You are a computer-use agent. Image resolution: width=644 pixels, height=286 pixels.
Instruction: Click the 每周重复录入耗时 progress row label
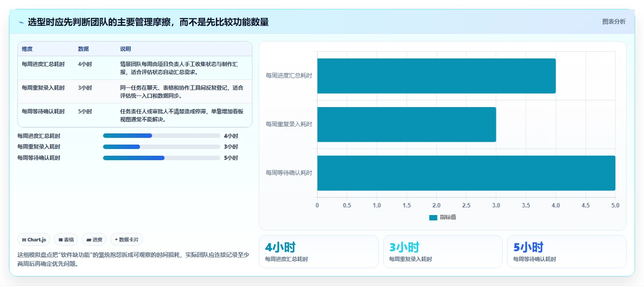coord(39,147)
